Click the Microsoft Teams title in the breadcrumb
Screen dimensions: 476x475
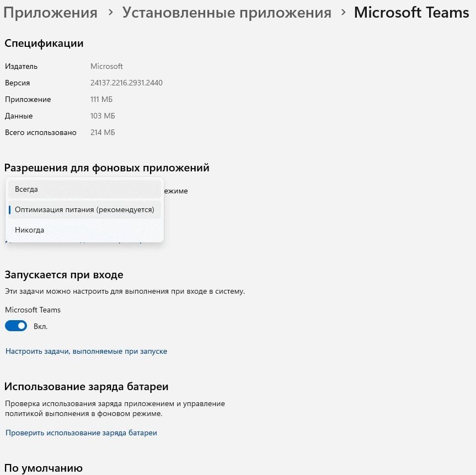click(411, 13)
